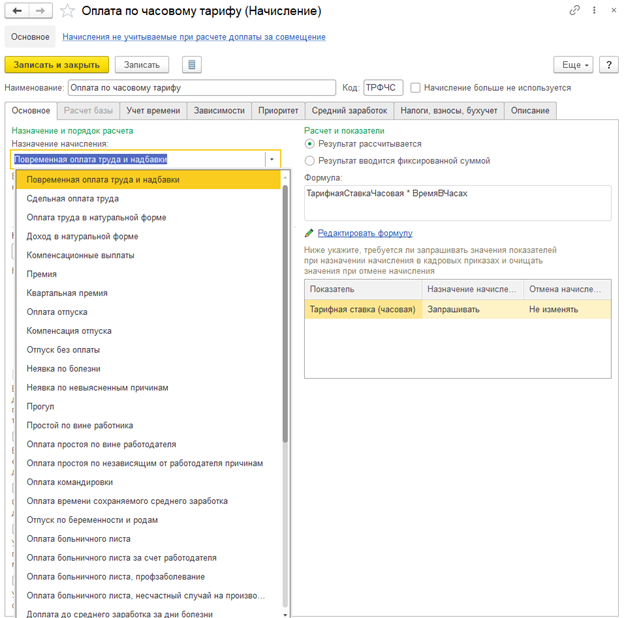Click the pencil icon beside Редактировать формулу
This screenshot has height=618, width=624.
(x=309, y=233)
